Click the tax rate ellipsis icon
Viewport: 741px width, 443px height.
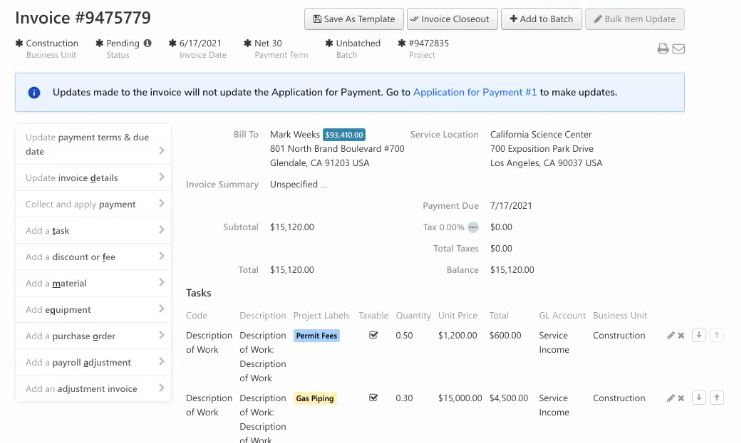point(473,227)
